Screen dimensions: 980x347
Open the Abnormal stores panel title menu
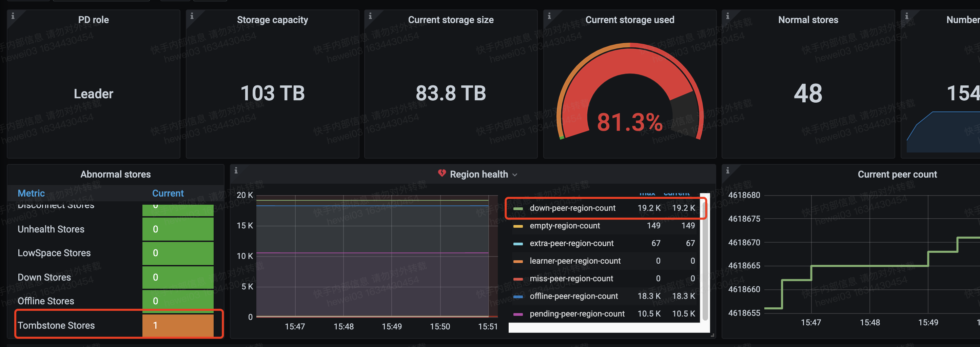tap(115, 175)
